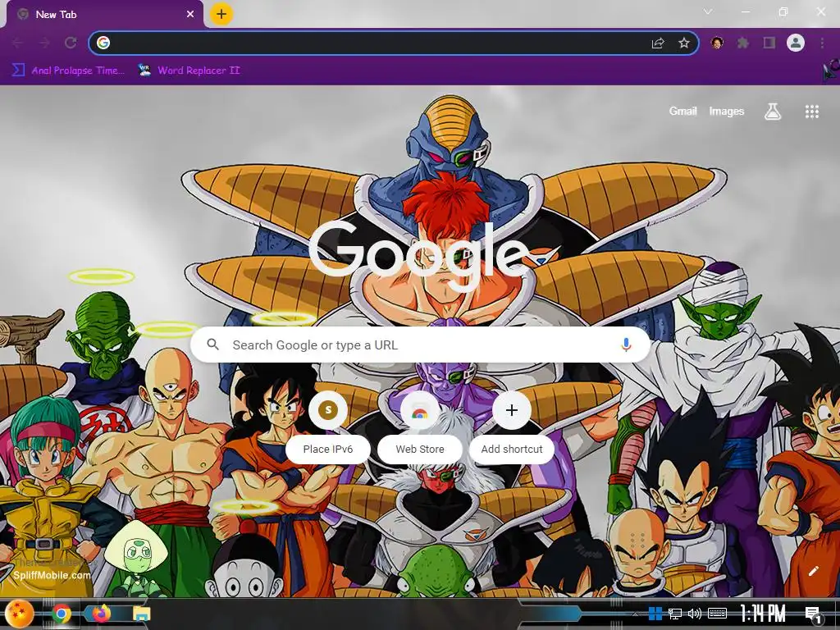Open File Explorer from the taskbar

pos(141,614)
